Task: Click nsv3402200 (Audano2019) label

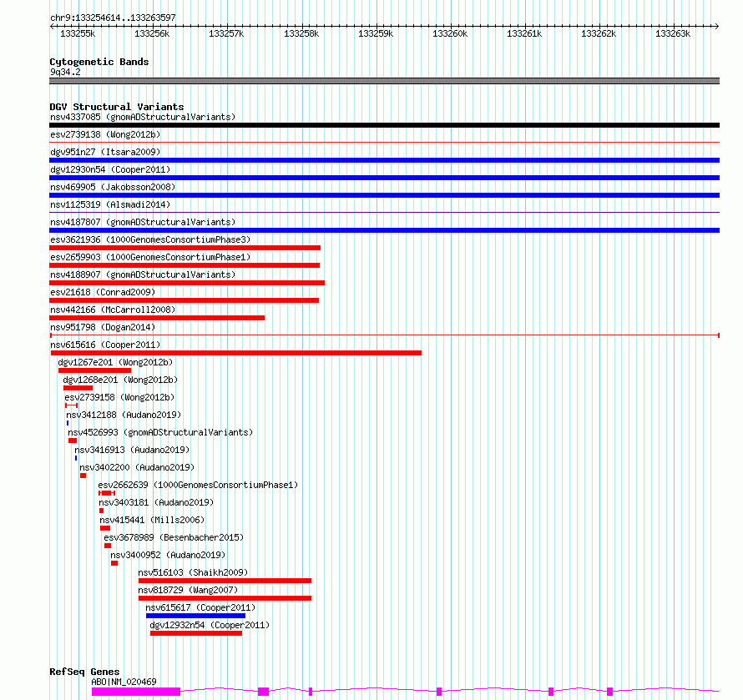Action: click(x=137, y=467)
